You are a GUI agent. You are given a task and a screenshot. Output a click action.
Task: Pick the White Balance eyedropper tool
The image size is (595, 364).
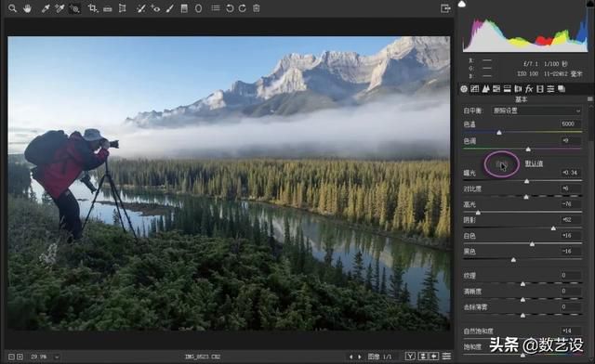tap(46, 8)
